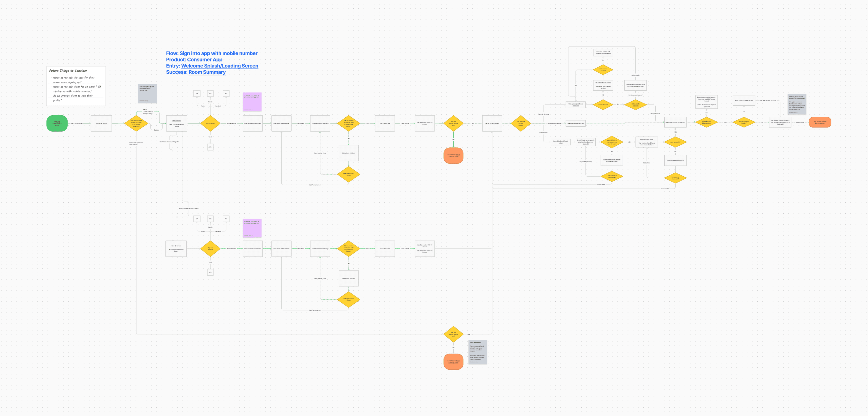This screenshot has height=416, width=868.
Task: Select the gray sticky note about kiosk sign-ups
Action: coord(147,94)
